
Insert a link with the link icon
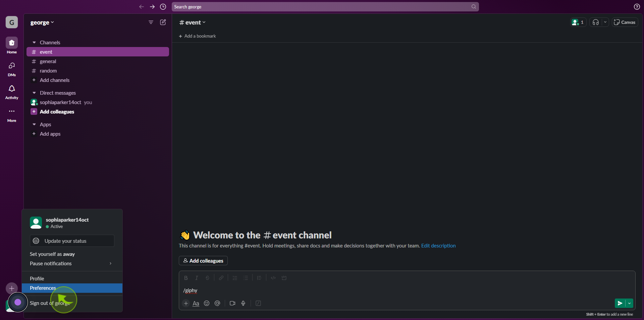[221, 278]
